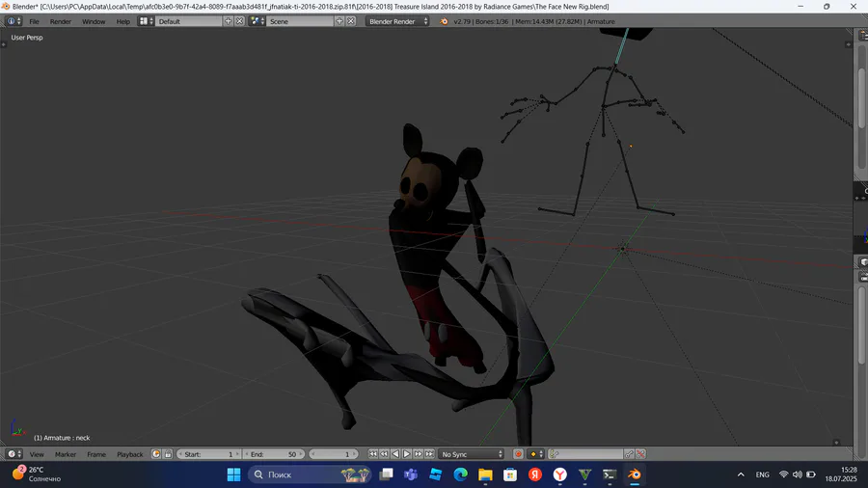Show hidden system tray icons
Image resolution: width=868 pixels, height=488 pixels.
(741, 474)
